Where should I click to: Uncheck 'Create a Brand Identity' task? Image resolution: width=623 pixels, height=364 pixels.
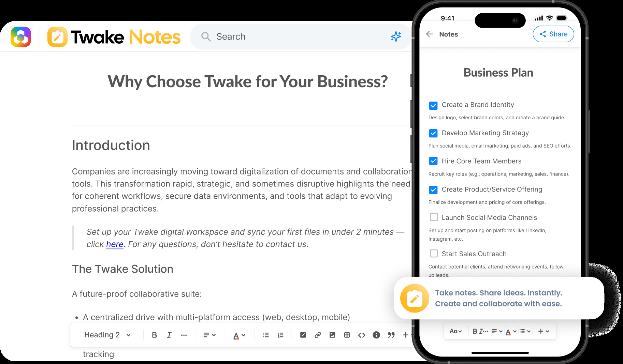pos(433,105)
